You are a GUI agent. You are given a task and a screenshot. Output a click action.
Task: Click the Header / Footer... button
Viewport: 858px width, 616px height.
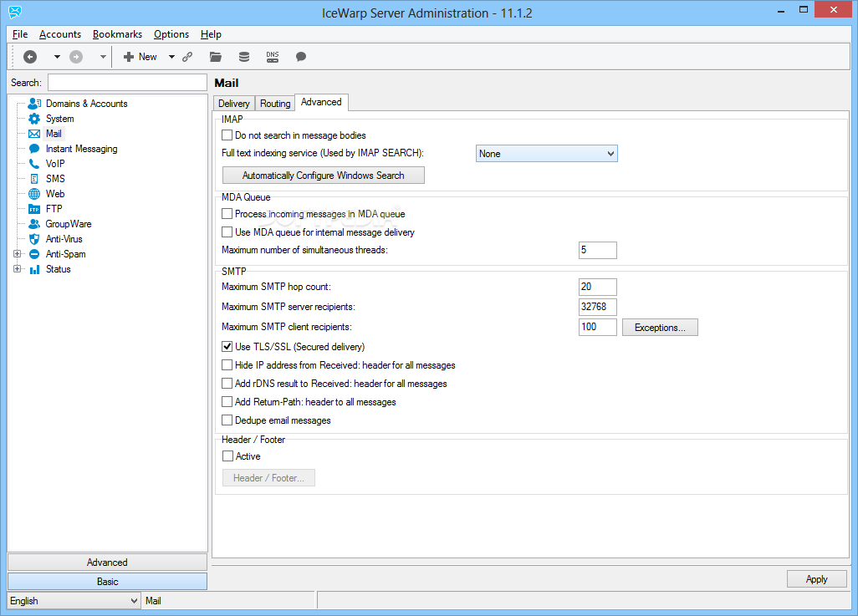[268, 477]
